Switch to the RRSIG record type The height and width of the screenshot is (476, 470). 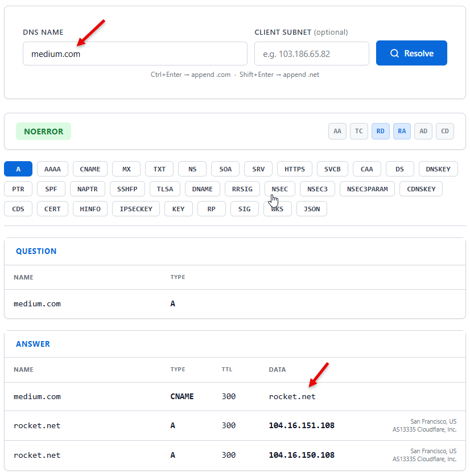pos(242,189)
